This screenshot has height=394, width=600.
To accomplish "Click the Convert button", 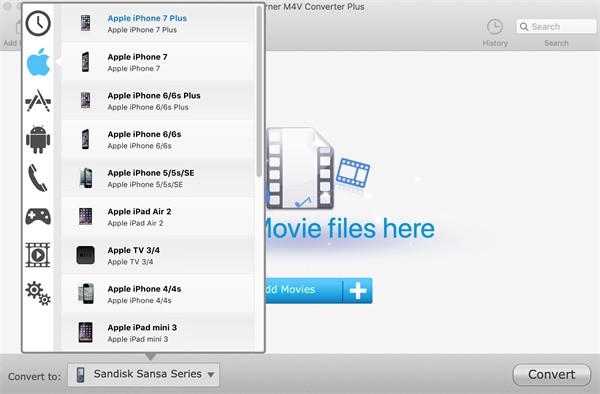I will pos(551,374).
